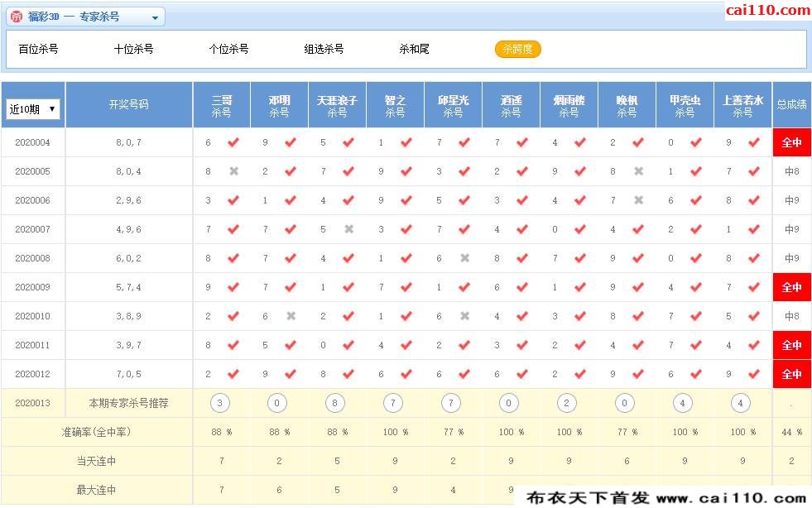Click the 甲壳虫 杀号 column header
Screen dimensions: 812x508
[x=685, y=104]
